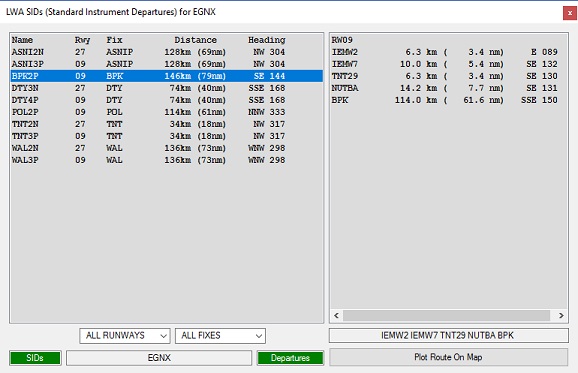Select the ASNI2N SID row
Viewport: 578px width, 373px height.
[167, 52]
